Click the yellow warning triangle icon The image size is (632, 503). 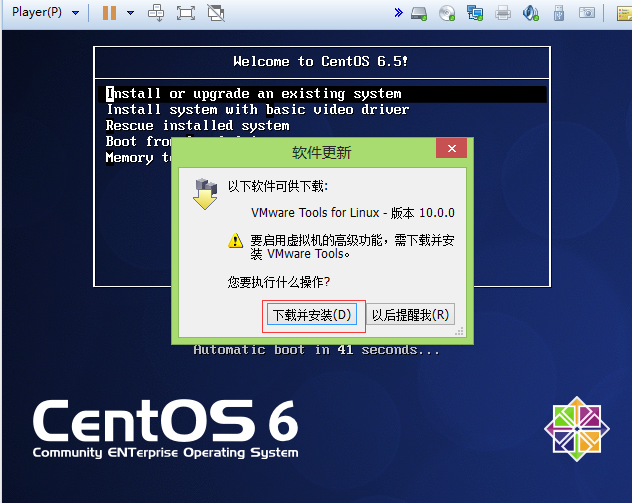click(235, 241)
